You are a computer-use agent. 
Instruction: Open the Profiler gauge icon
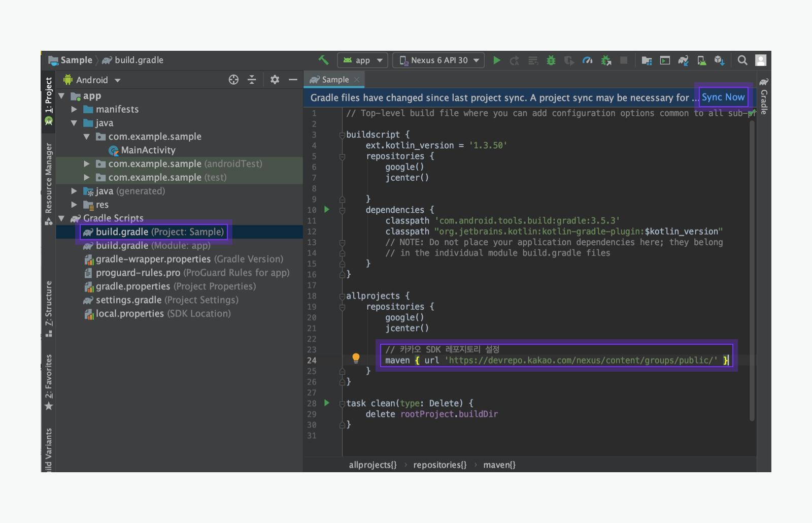tap(587, 60)
